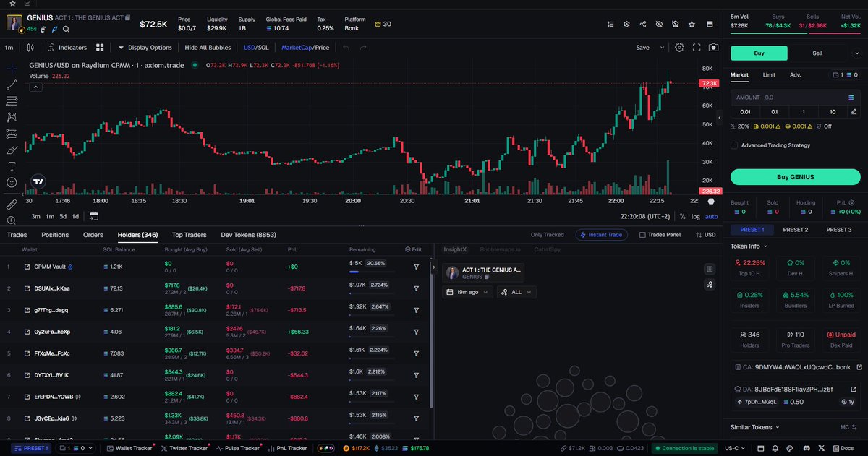Toggle USD/SOL chart currency
Viewport: 868px width, 456px height.
tap(256, 48)
